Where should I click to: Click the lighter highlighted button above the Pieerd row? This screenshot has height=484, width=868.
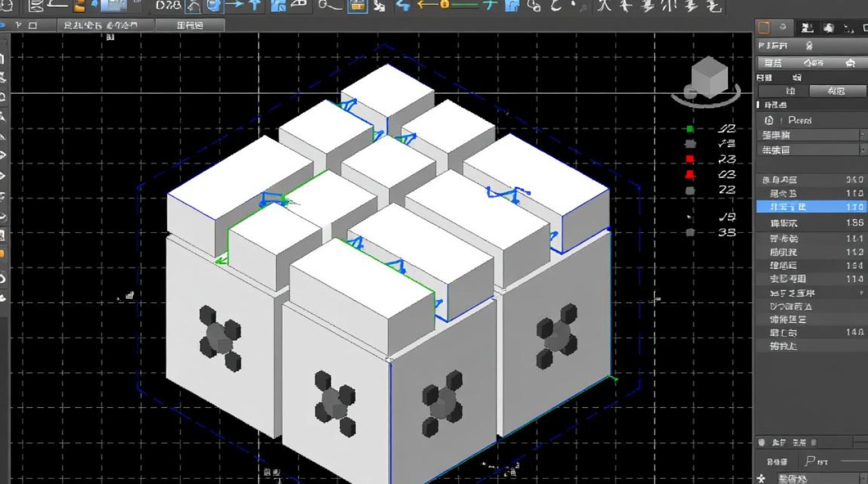click(836, 91)
